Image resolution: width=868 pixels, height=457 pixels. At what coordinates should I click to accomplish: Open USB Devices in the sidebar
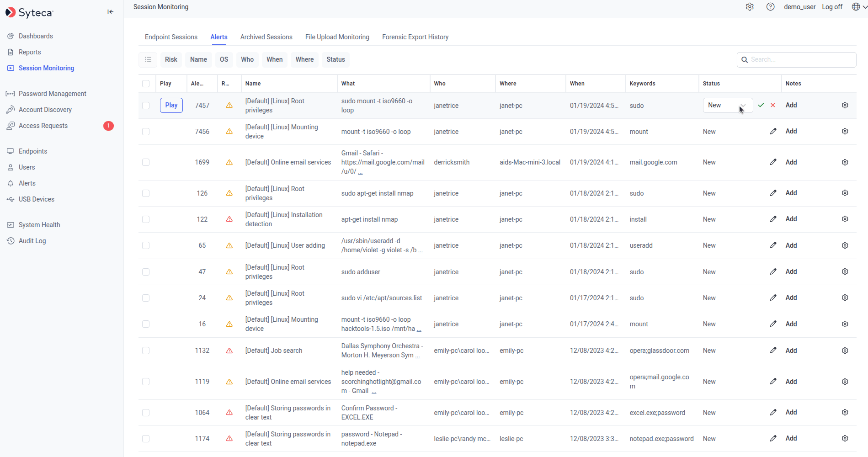pyautogui.click(x=37, y=199)
